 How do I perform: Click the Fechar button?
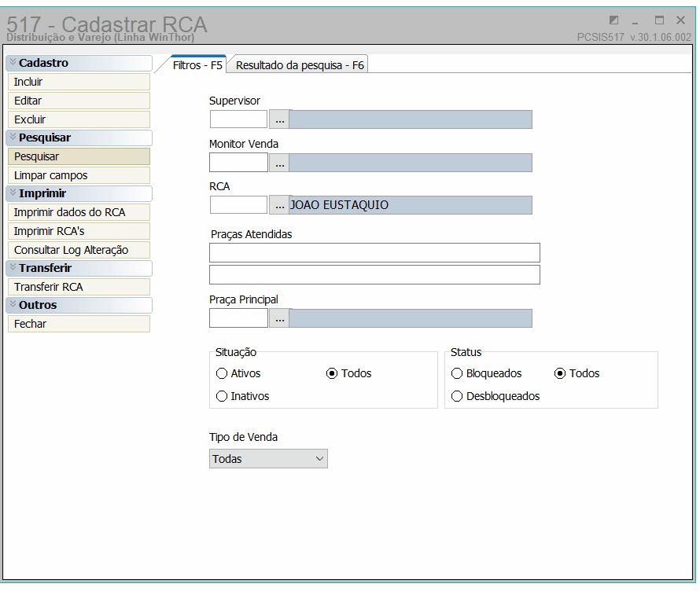pyautogui.click(x=79, y=324)
